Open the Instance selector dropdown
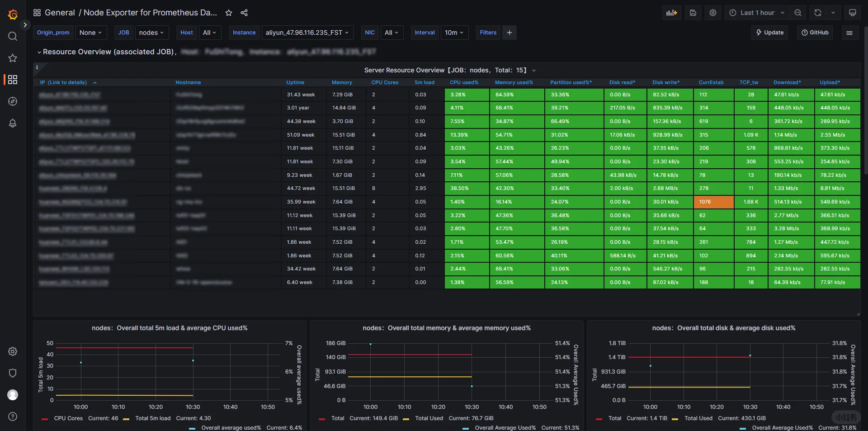 [307, 33]
